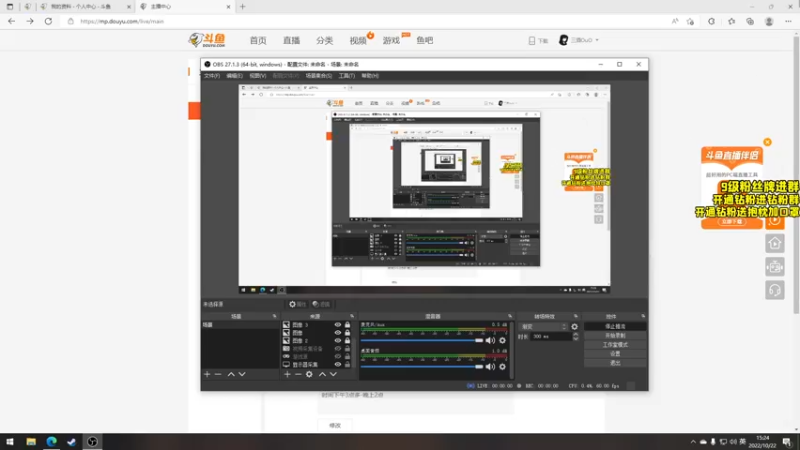
Task: Toggle visibility of the 图像 source
Action: click(x=338, y=333)
